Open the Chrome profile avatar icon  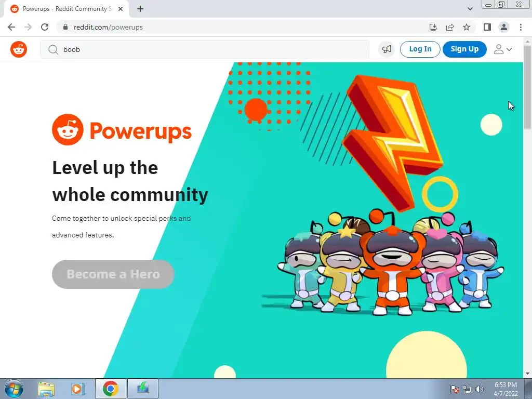504,27
